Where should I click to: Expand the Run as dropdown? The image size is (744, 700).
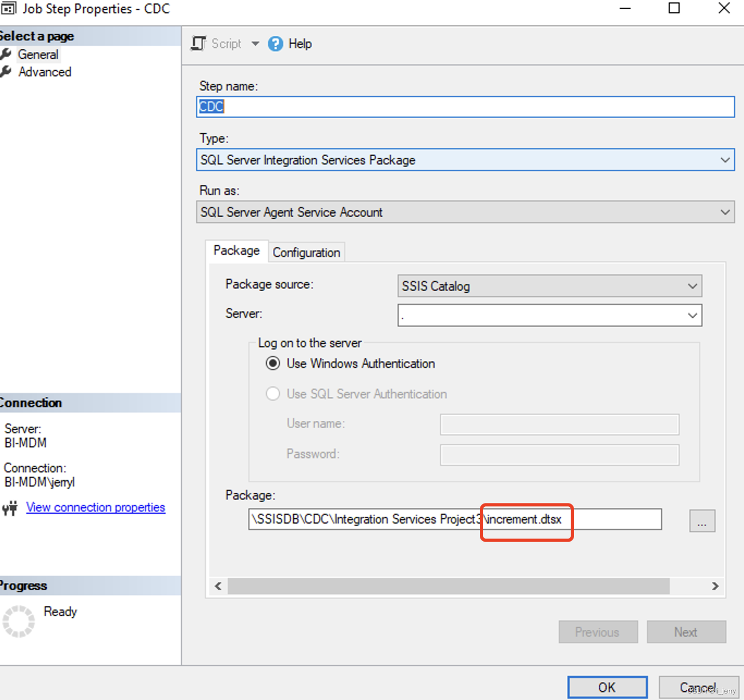[x=725, y=212]
